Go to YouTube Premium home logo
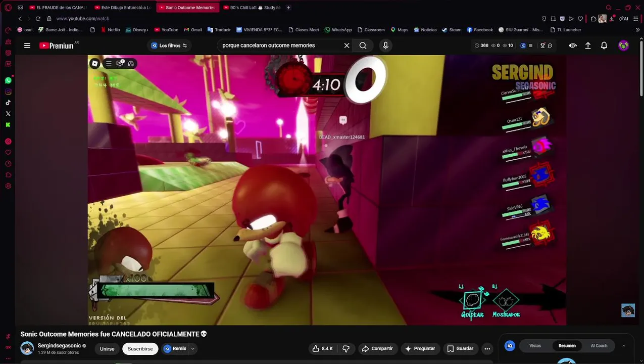This screenshot has width=644, height=364. coord(57,45)
